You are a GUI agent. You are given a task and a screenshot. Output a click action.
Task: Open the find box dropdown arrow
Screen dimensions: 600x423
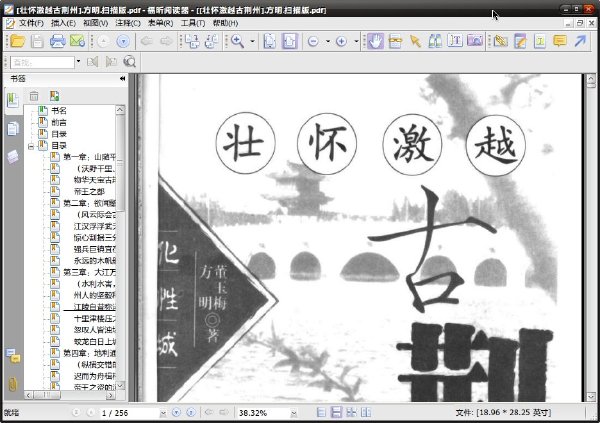coord(78,62)
